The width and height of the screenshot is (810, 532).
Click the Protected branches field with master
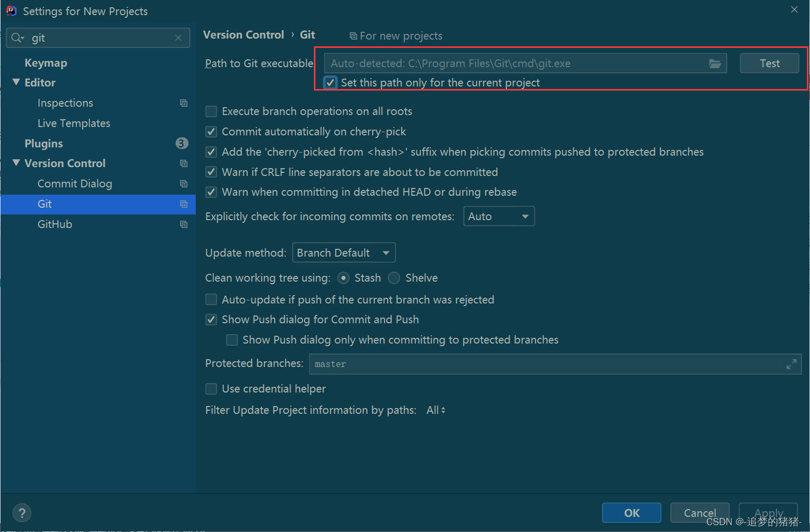555,364
